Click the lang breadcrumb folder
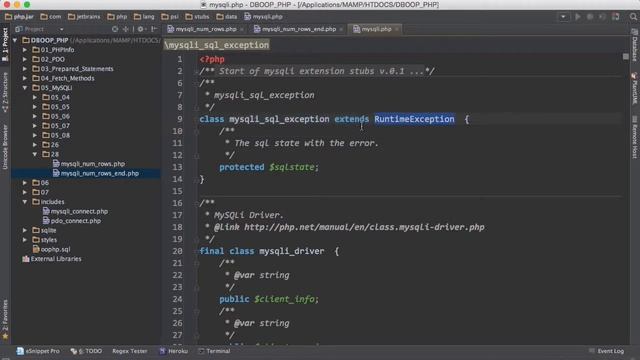640x360 pixels. coord(144,17)
